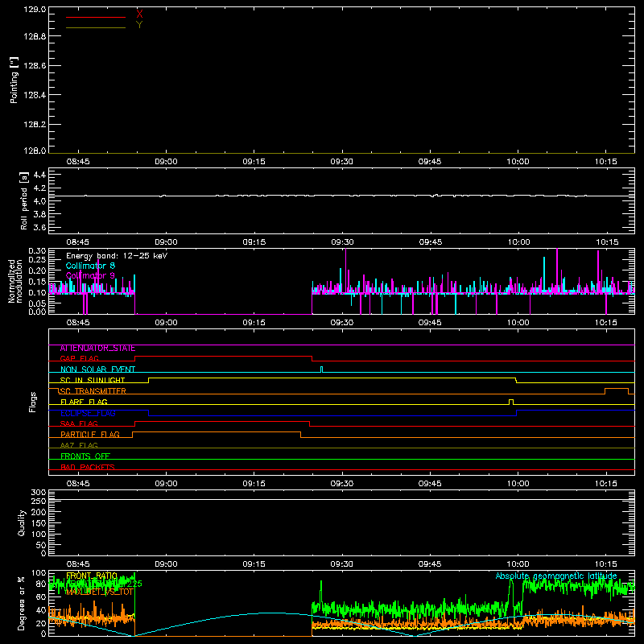The image size is (644, 644).
Task: Click 10:15 label under the Pointing plot
Action: [x=606, y=162]
